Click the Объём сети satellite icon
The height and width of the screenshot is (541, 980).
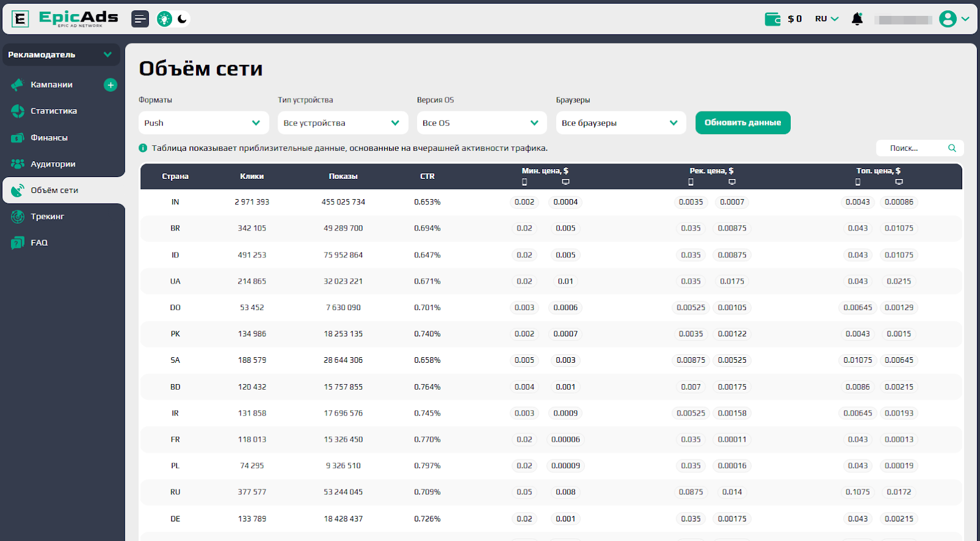pos(18,191)
